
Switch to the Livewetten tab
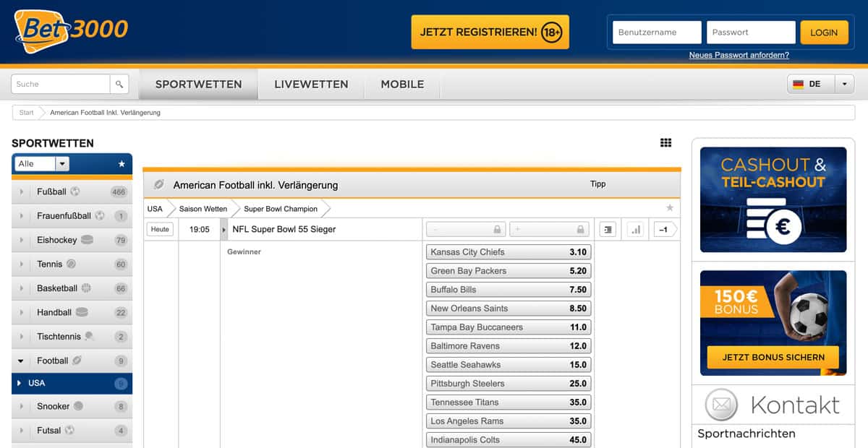311,84
